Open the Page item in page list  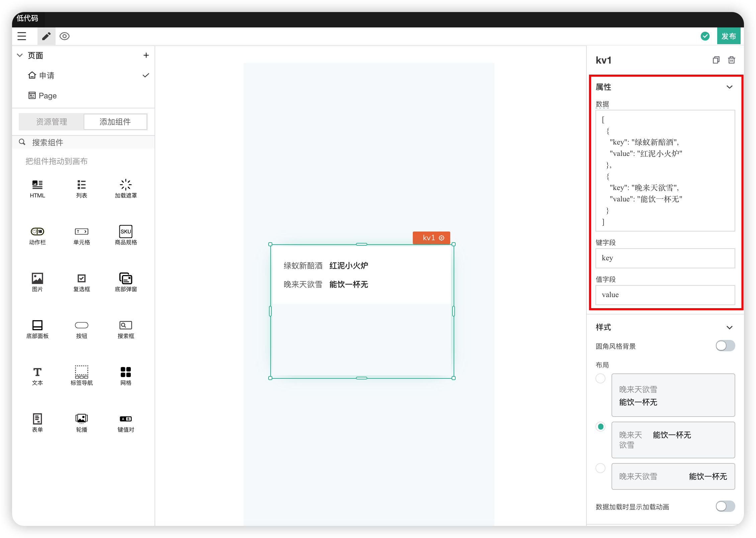click(48, 96)
